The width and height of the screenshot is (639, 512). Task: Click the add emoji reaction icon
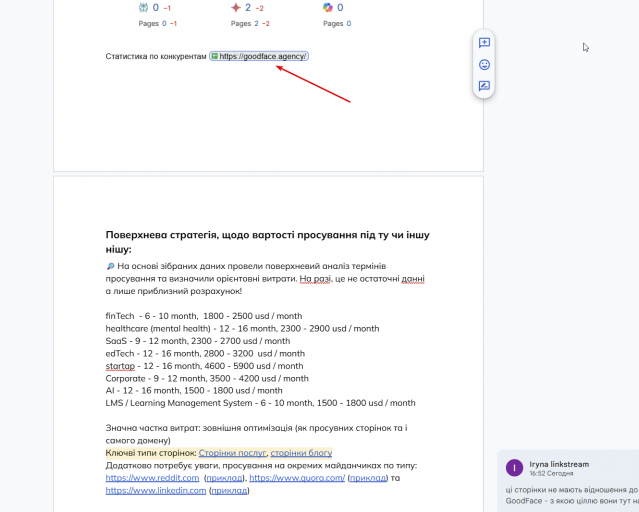[484, 64]
